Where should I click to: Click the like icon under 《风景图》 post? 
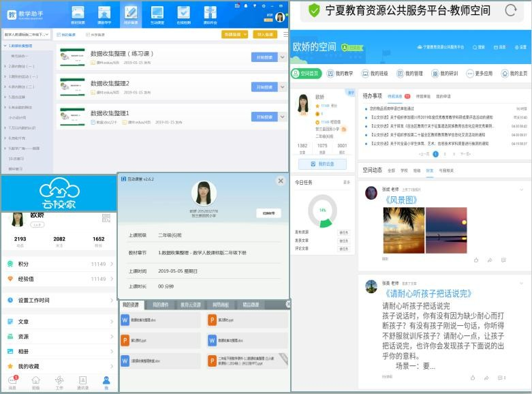[476, 260]
